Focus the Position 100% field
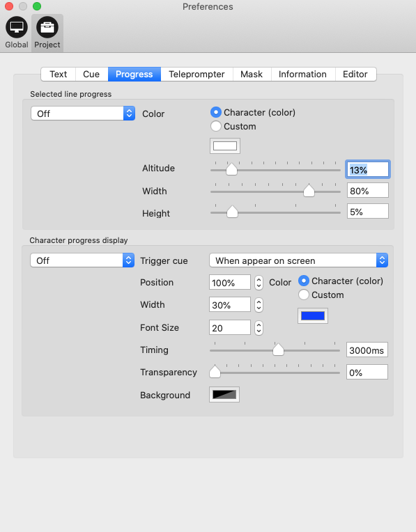Image resolution: width=416 pixels, height=532 pixels. point(230,283)
